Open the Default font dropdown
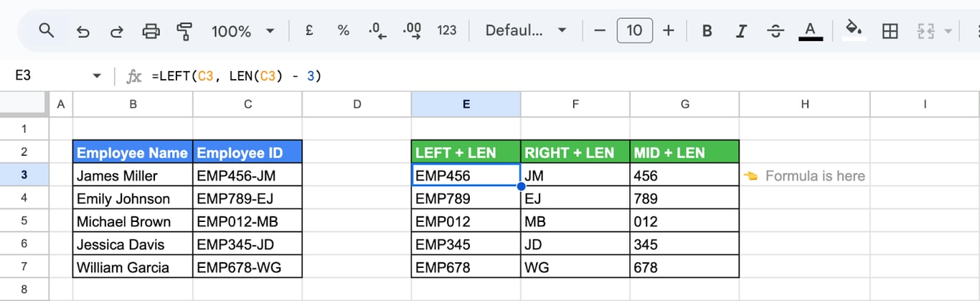 [x=526, y=30]
